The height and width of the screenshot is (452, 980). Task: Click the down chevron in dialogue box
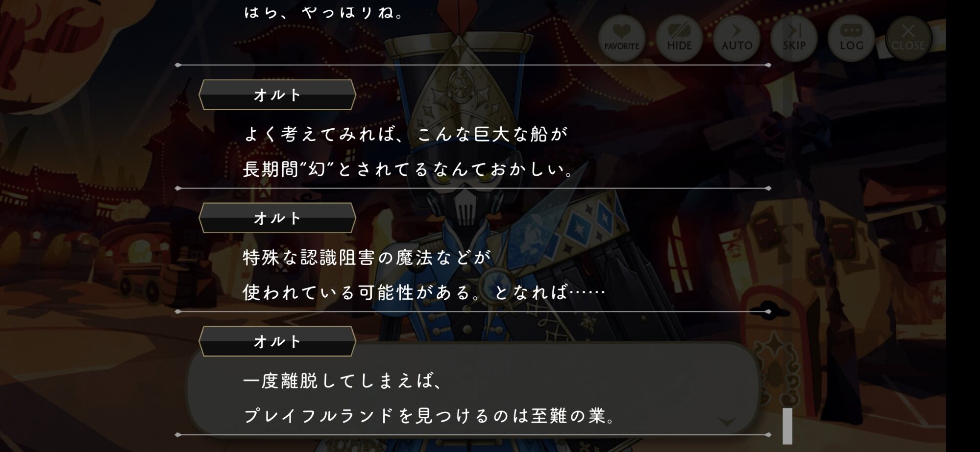coord(727,421)
